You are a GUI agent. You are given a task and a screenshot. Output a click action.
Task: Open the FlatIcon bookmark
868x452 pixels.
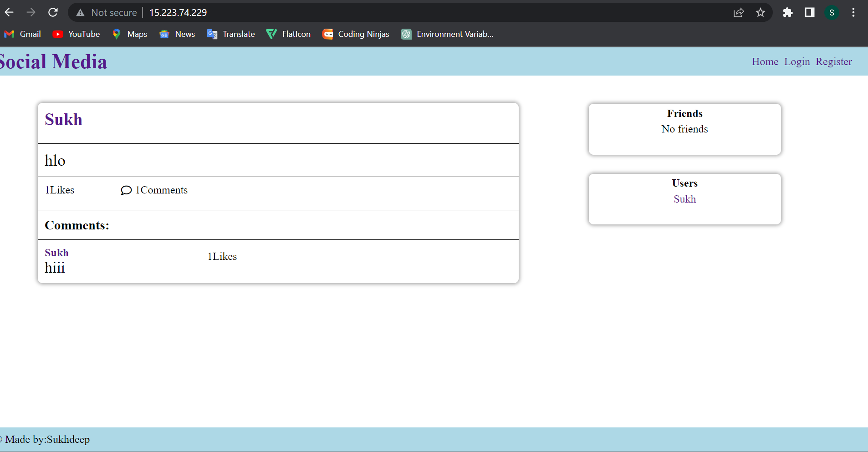[x=288, y=34]
